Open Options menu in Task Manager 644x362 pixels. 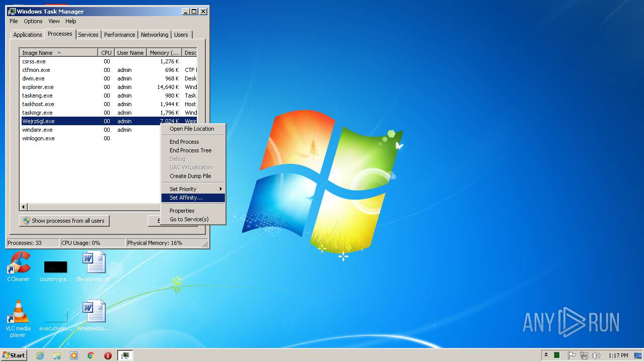33,21
